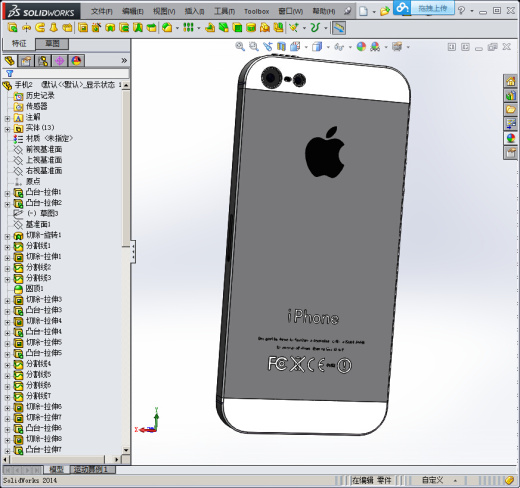Switch to the 运动算例1 bottom tab
The width and height of the screenshot is (520, 488).
point(93,470)
